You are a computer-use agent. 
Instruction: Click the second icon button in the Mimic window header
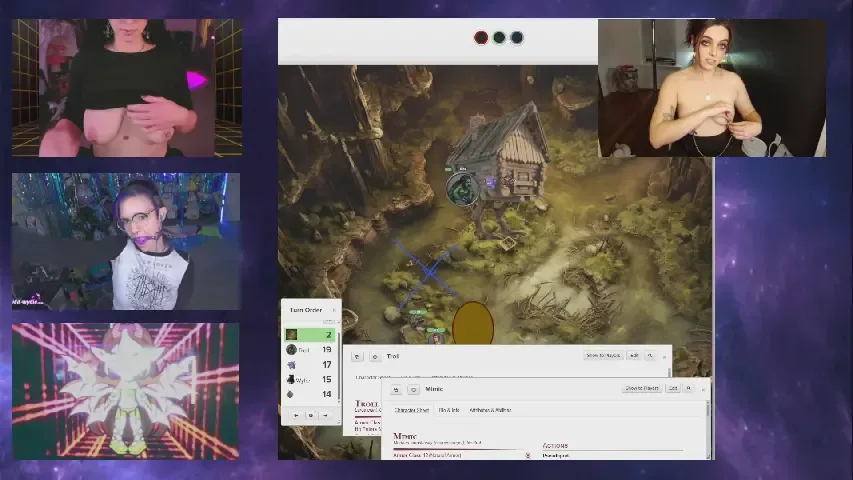(412, 389)
